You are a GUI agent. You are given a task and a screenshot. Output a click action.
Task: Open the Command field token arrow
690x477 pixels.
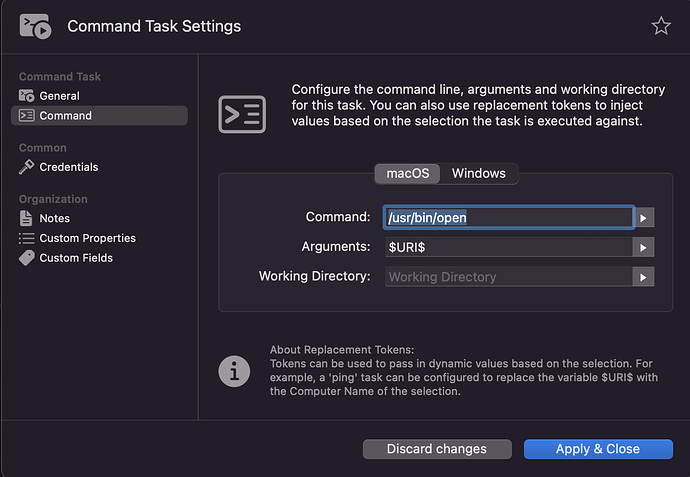tap(644, 217)
